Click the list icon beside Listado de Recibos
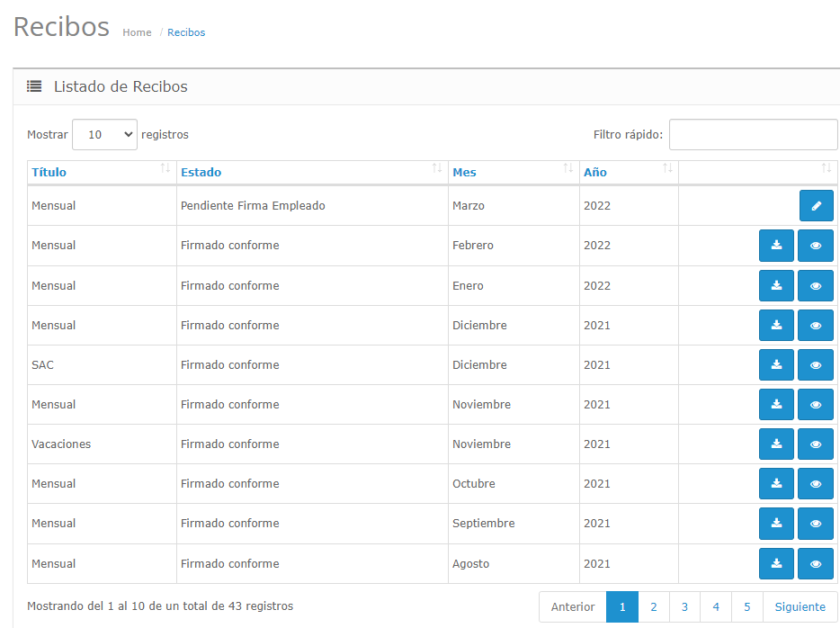This screenshot has height=628, width=840. tap(34, 87)
